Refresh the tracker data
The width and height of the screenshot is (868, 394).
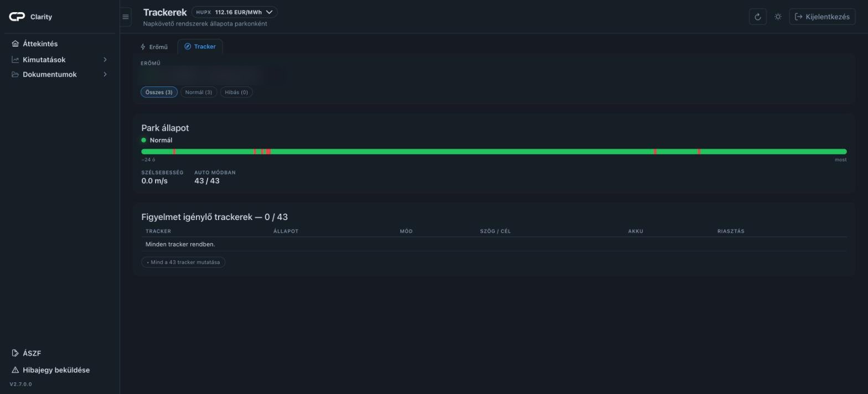pos(757,17)
